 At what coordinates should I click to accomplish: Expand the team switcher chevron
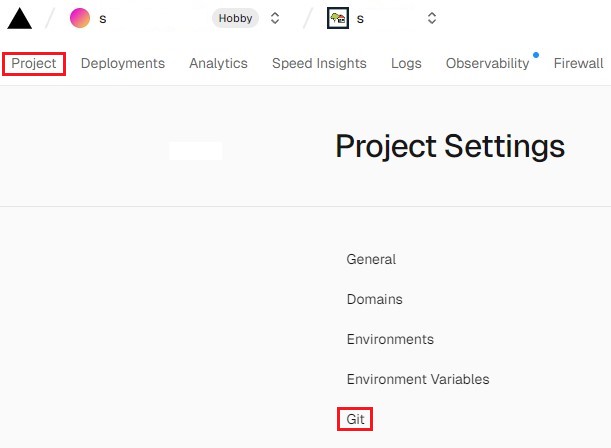tap(275, 18)
